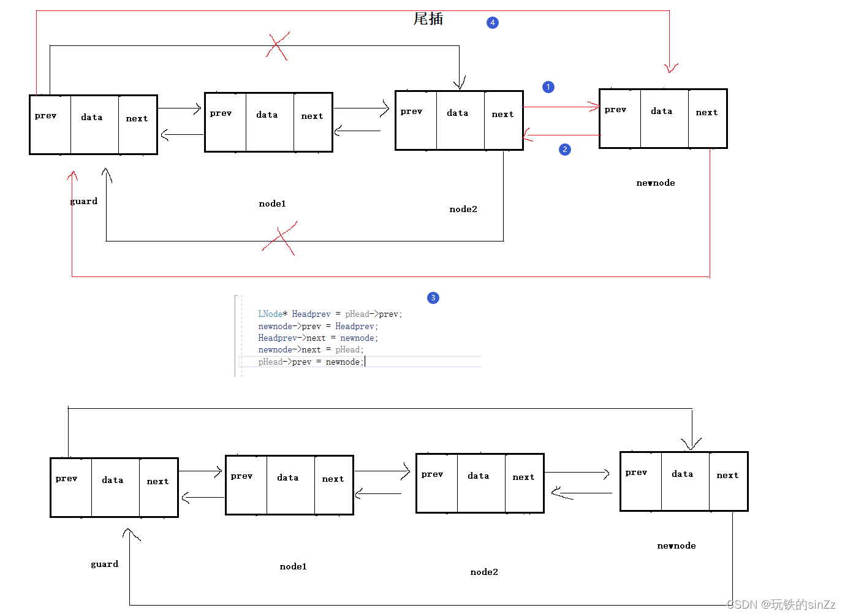Click node1's 'data' cell, lower diagram
The height and width of the screenshot is (616, 845).
(x=290, y=485)
